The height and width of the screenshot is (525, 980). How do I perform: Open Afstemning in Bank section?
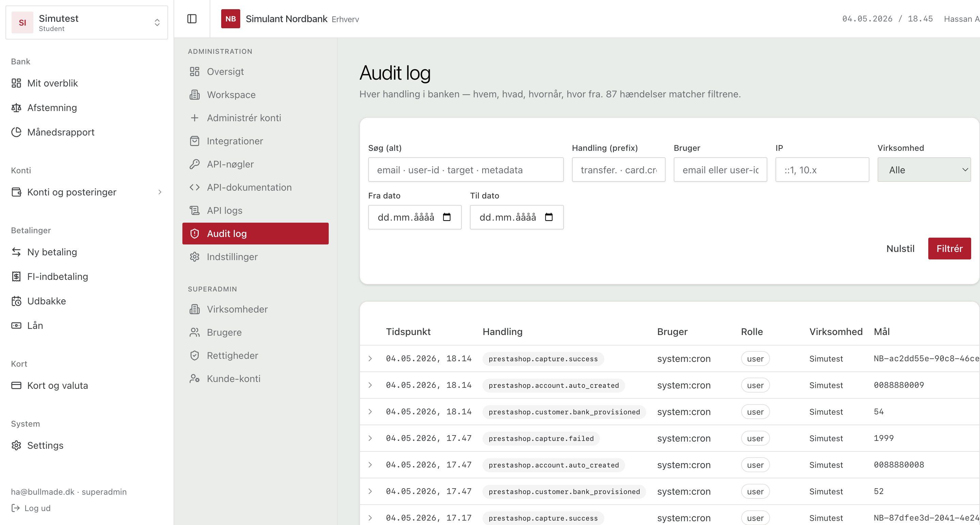[87, 108]
